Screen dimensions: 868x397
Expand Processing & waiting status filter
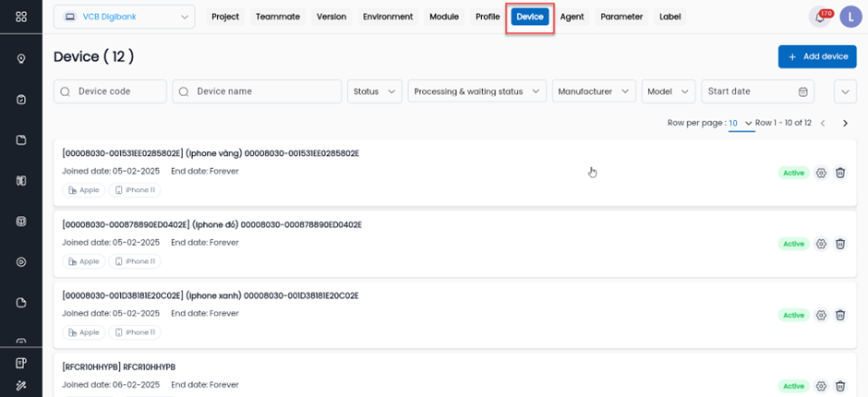click(x=476, y=91)
